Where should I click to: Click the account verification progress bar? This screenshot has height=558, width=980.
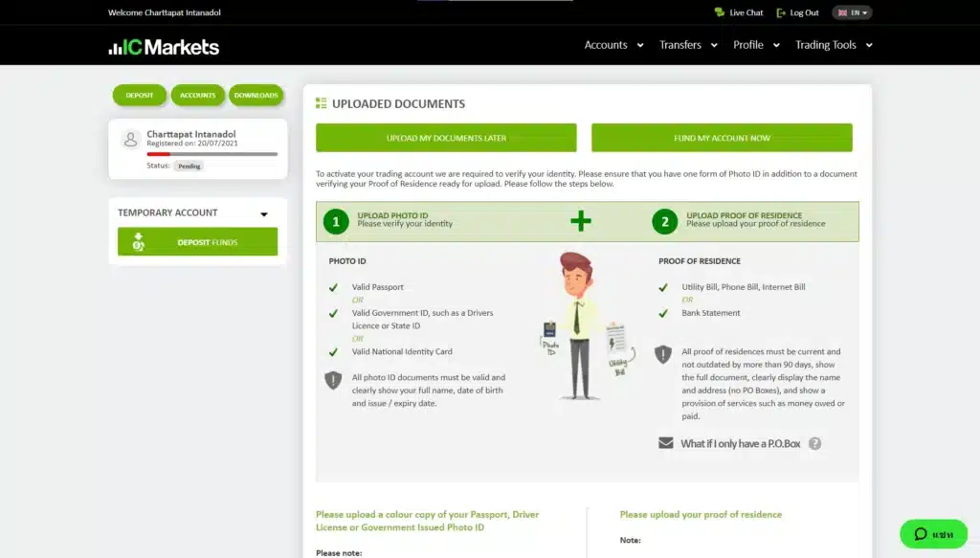[212, 153]
